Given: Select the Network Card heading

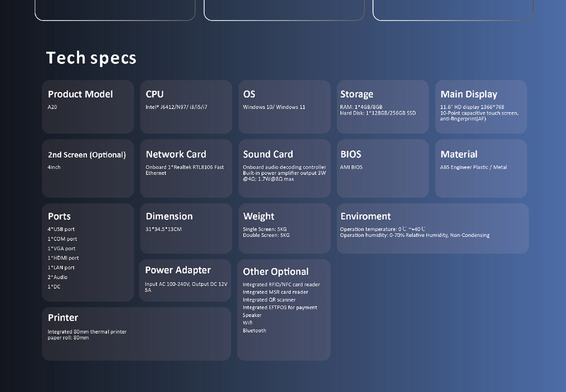Looking at the screenshot, I should (x=176, y=154).
